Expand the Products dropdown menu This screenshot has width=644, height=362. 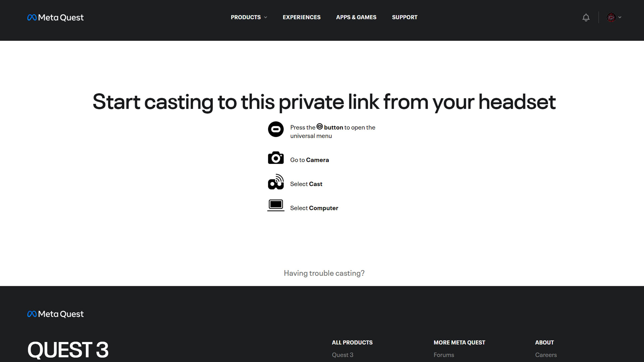[249, 17]
